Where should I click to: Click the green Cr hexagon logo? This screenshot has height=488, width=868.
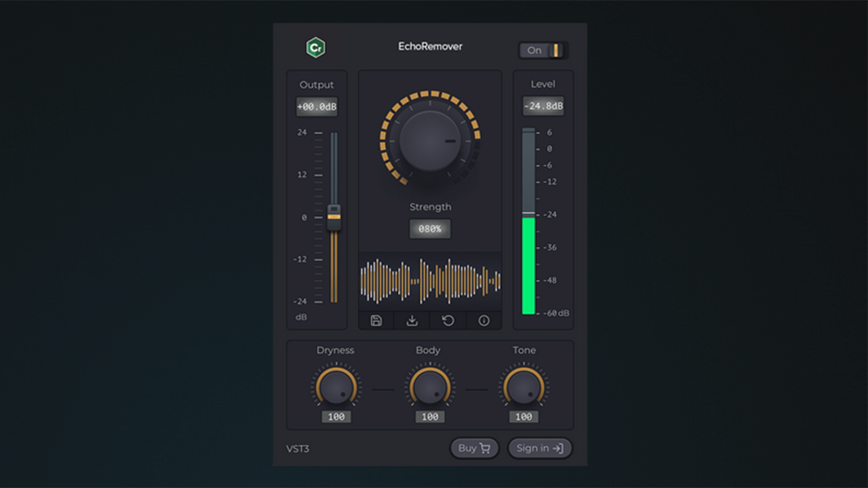[315, 47]
